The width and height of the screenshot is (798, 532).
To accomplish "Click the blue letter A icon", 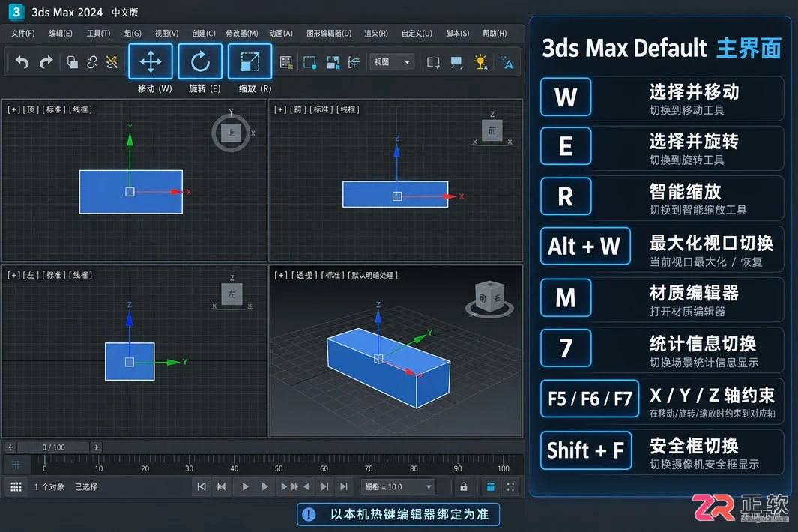I will pyautogui.click(x=507, y=63).
